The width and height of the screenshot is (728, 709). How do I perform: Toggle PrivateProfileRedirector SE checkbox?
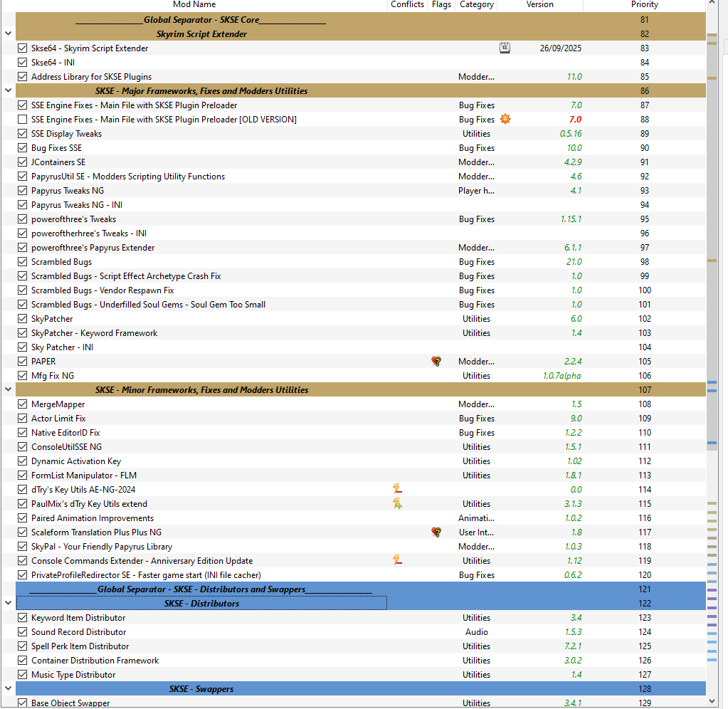(x=22, y=574)
